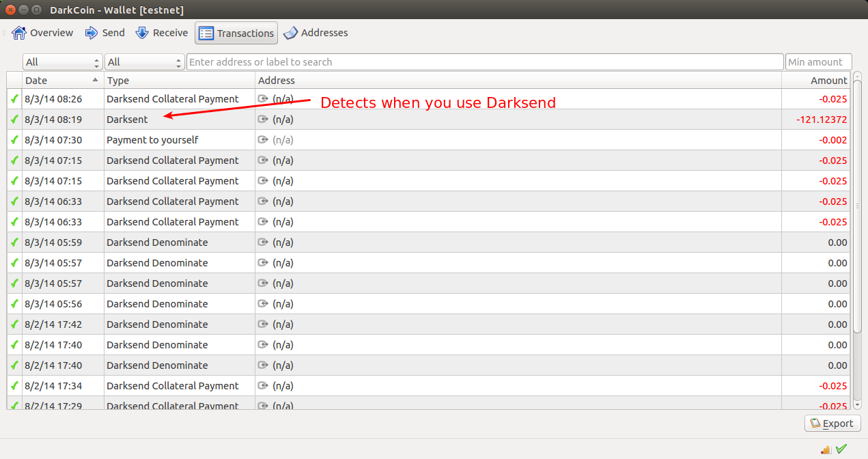Click the sent arrow icon in the Darksent row
This screenshot has height=459, width=868.
tap(263, 120)
